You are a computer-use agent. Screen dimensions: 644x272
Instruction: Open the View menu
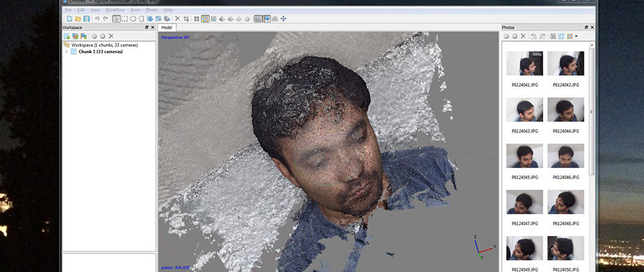(95, 9)
